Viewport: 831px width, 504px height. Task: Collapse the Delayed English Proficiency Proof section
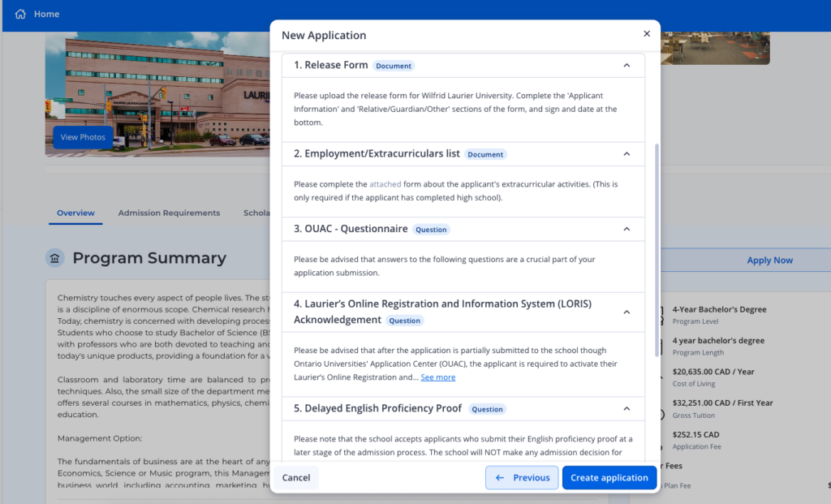(626, 408)
